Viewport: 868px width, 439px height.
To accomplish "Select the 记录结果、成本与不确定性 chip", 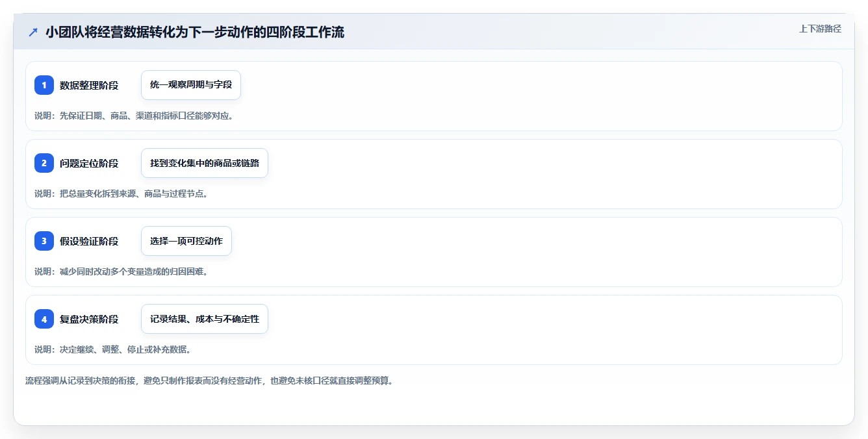I will 205,319.
